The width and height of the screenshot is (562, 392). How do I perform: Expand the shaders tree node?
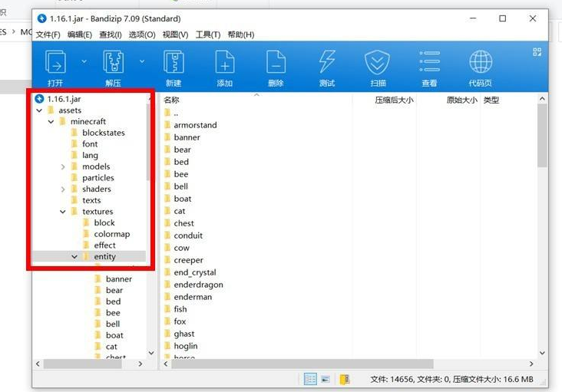pos(63,189)
